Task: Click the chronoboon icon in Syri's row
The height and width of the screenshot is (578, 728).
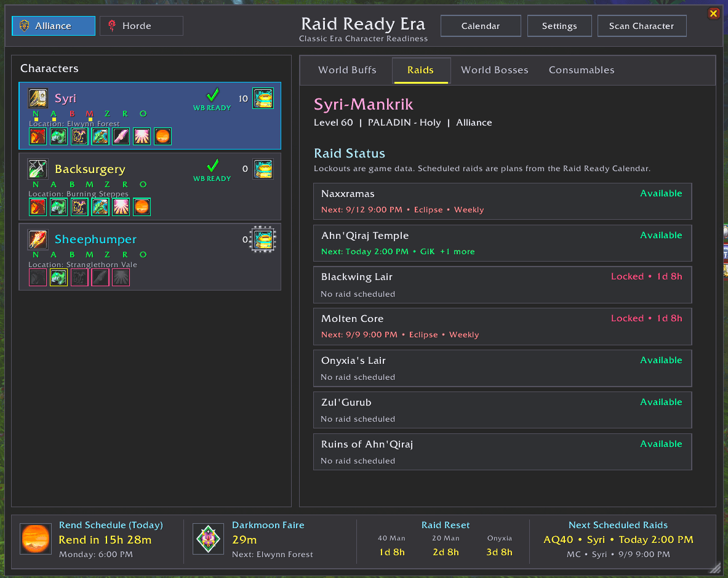Action: click(263, 98)
